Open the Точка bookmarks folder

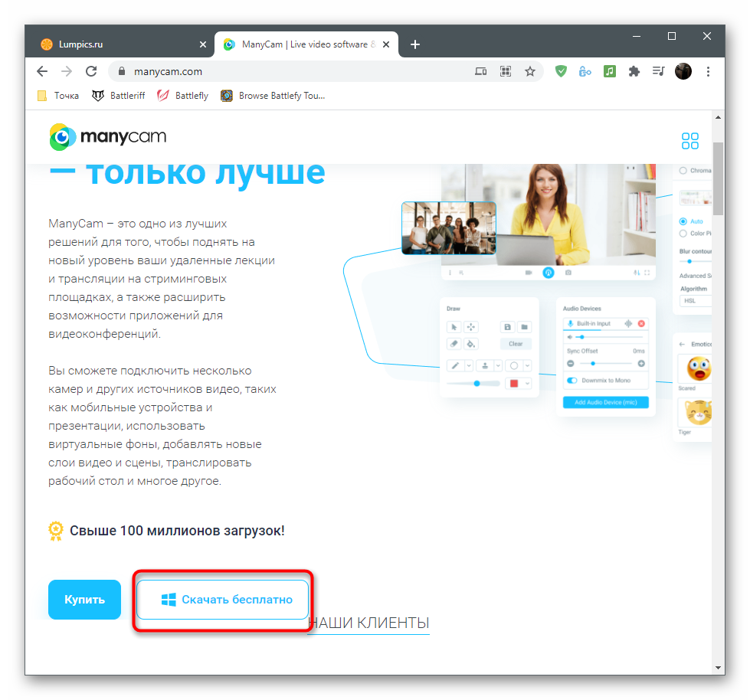coord(58,96)
